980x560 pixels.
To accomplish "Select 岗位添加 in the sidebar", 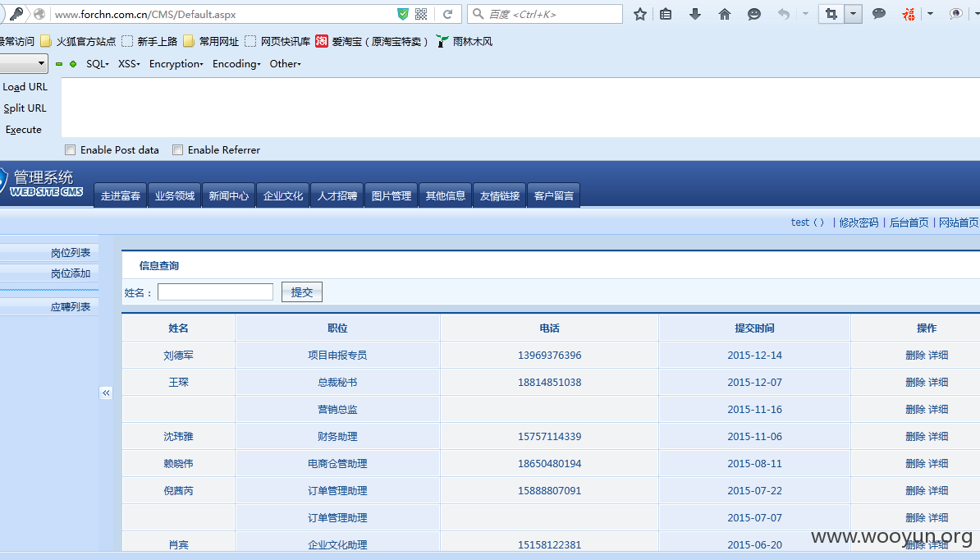I will 71,273.
